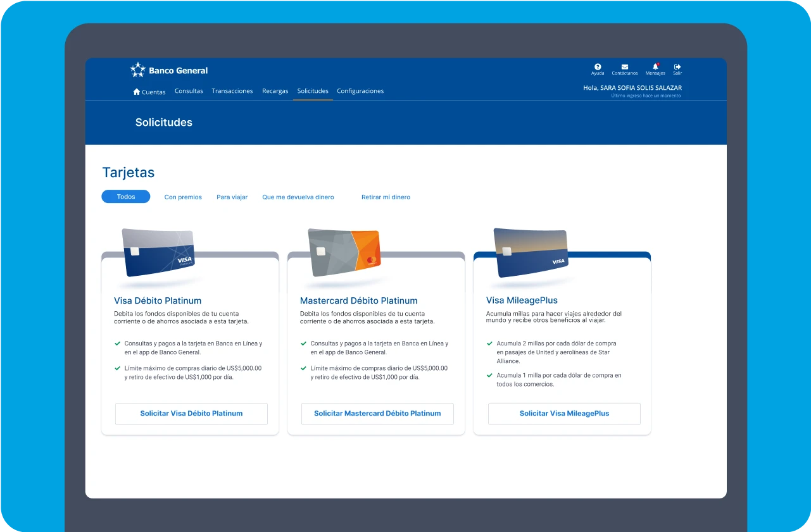Viewport: 811px width, 532px height.
Task: Click the Banco General star logo
Action: coord(137,70)
